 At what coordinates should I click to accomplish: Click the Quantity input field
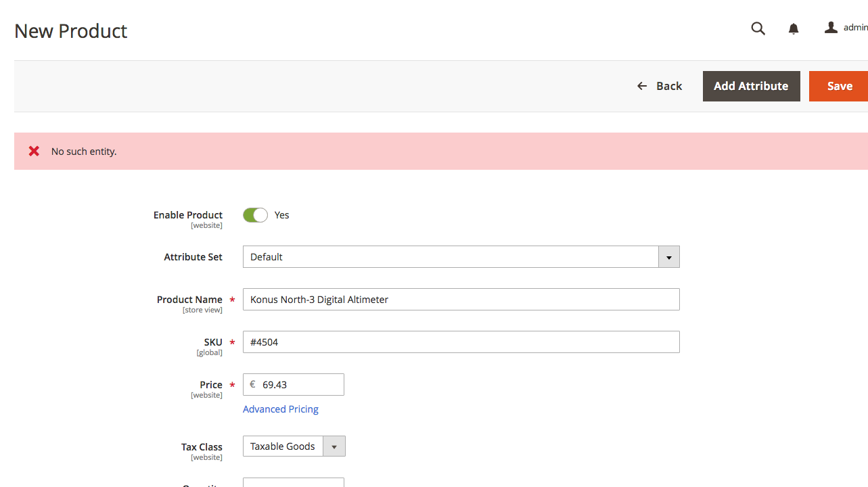tap(294, 484)
